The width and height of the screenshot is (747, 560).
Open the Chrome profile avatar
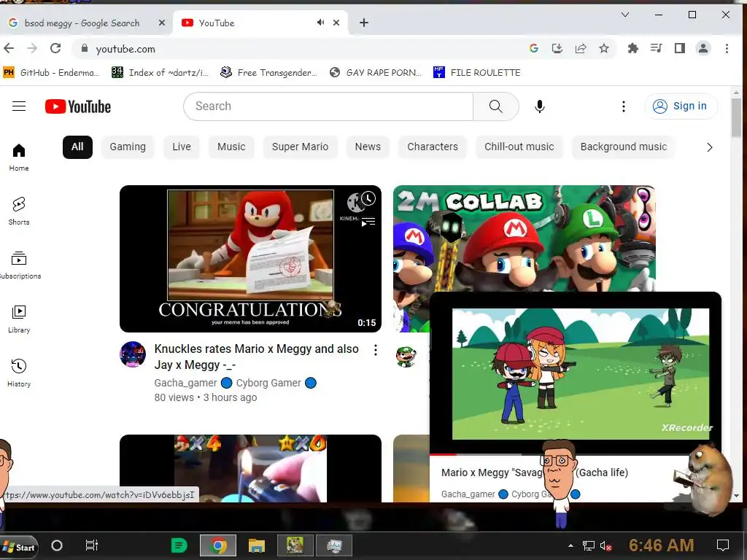(703, 48)
